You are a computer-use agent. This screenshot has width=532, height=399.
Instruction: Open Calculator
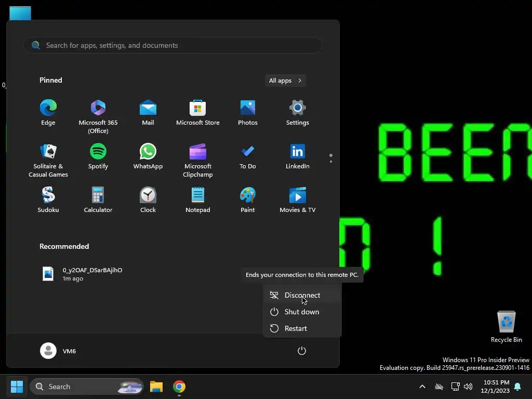tap(98, 200)
